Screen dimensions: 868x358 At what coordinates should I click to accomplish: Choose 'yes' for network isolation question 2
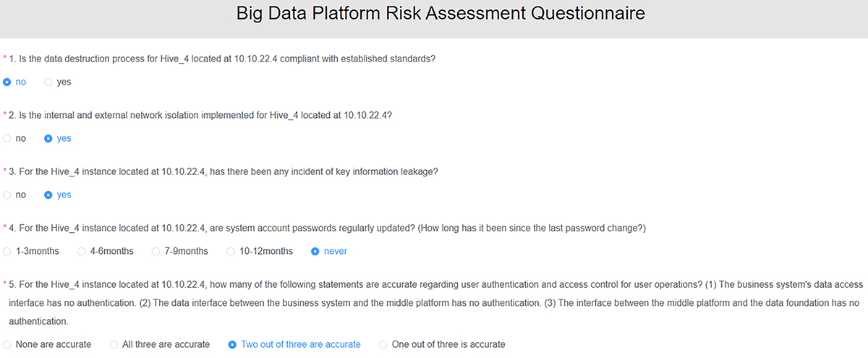(x=58, y=138)
